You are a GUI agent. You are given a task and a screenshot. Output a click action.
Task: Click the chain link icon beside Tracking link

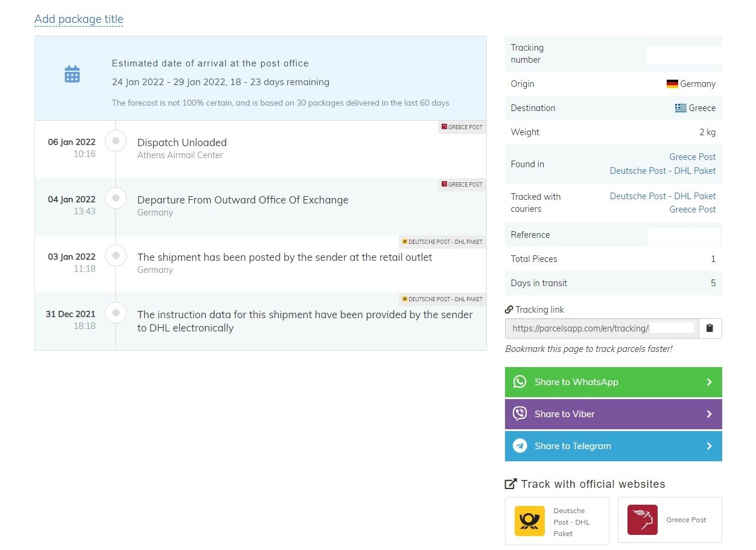click(x=509, y=310)
